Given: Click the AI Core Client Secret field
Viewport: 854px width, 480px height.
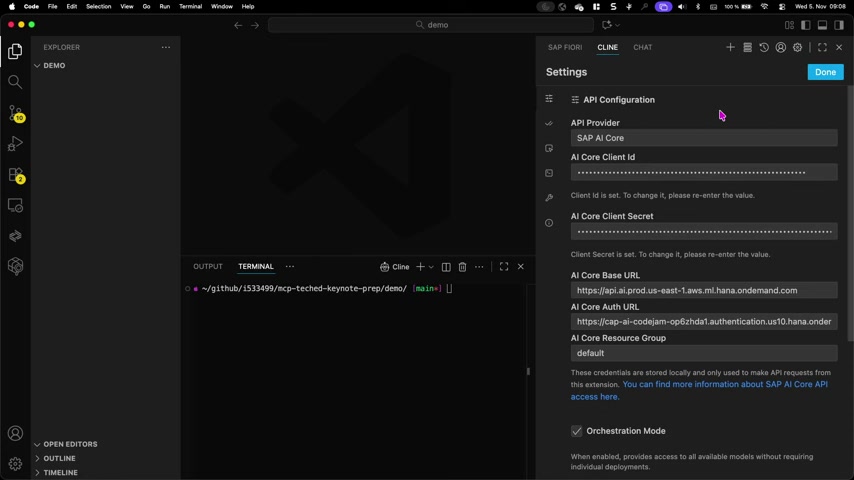Looking at the screenshot, I should pyautogui.click(x=704, y=232).
